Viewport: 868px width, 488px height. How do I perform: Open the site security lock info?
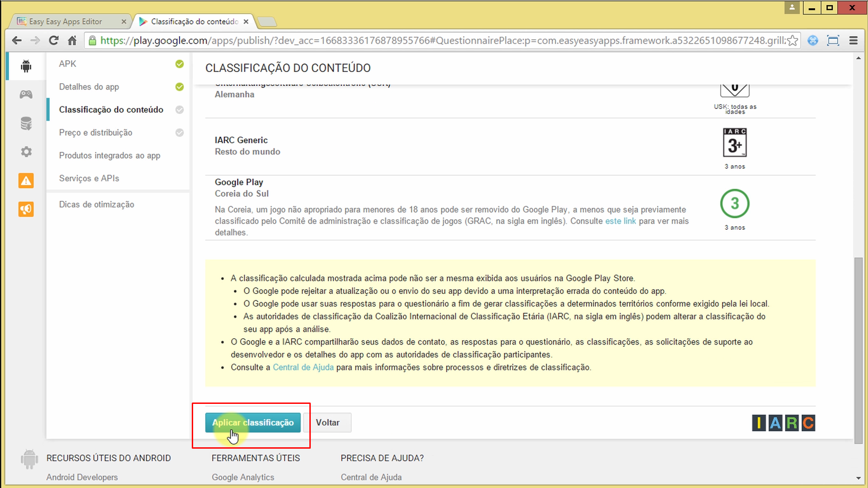(92, 40)
